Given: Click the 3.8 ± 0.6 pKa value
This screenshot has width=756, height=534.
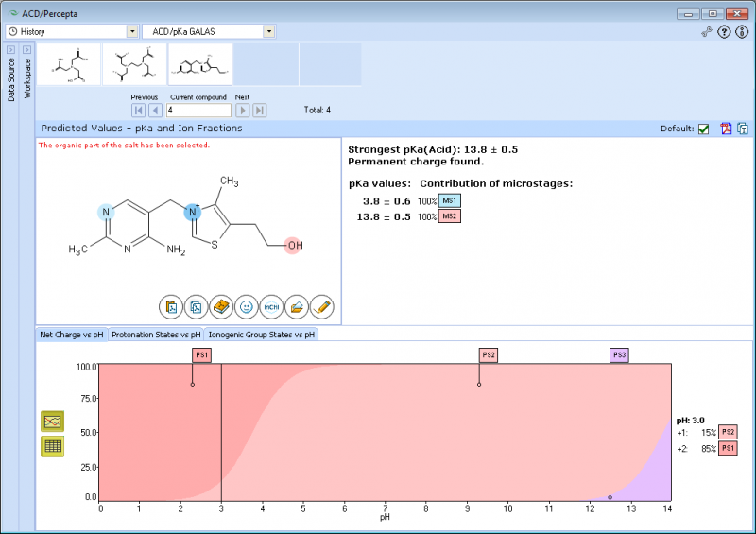Looking at the screenshot, I should 387,201.
